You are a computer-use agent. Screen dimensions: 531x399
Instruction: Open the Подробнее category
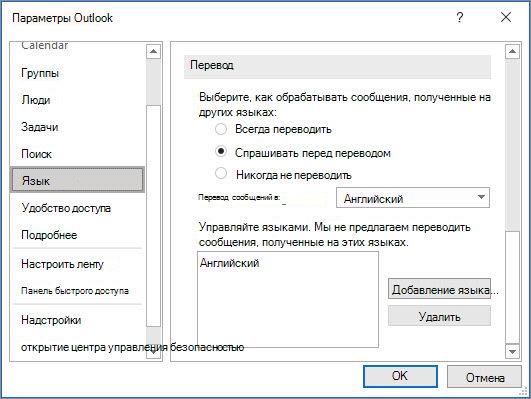coord(49,235)
